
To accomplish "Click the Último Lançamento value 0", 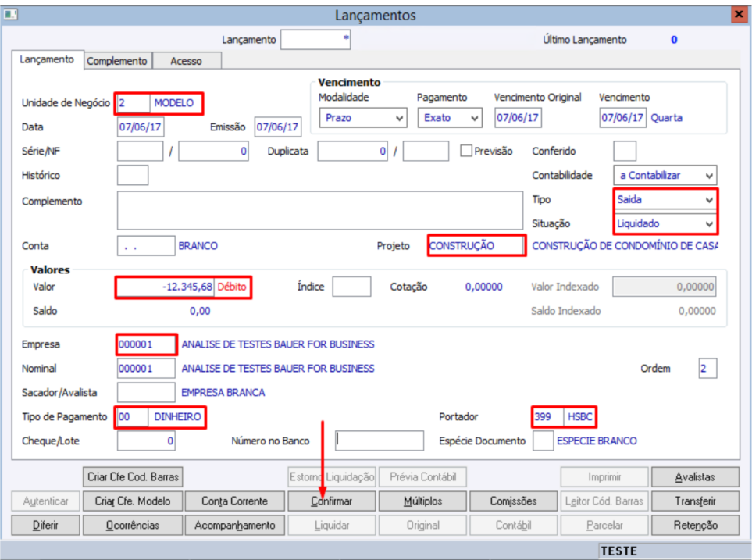I will tap(674, 40).
